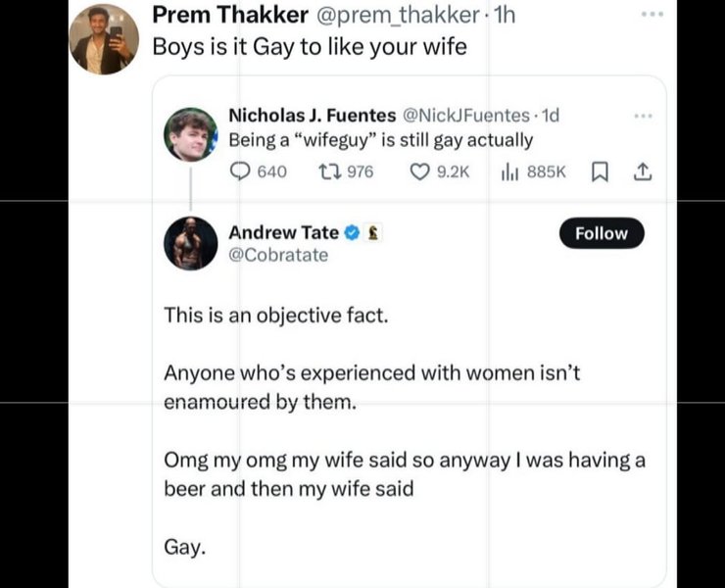Open Andrew Tate's profile avatar
The image size is (725, 588).
[x=190, y=243]
